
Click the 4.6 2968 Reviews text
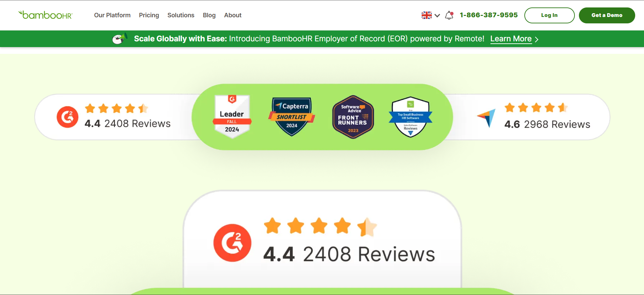[x=547, y=124]
